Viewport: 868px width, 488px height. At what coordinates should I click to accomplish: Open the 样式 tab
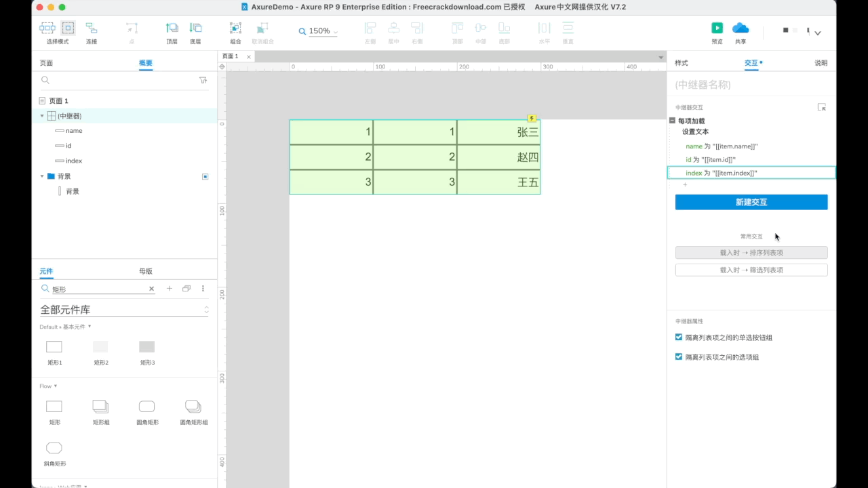point(682,63)
